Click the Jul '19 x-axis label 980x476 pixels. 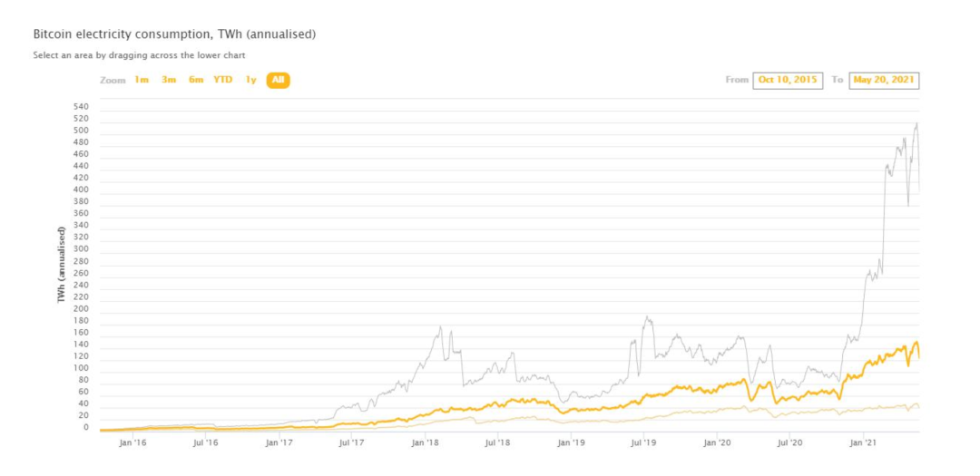pos(643,442)
